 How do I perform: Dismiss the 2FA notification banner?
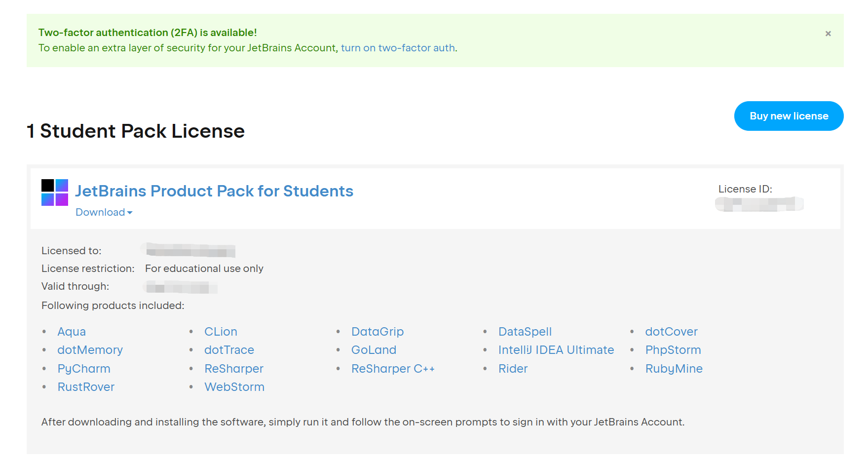828,34
